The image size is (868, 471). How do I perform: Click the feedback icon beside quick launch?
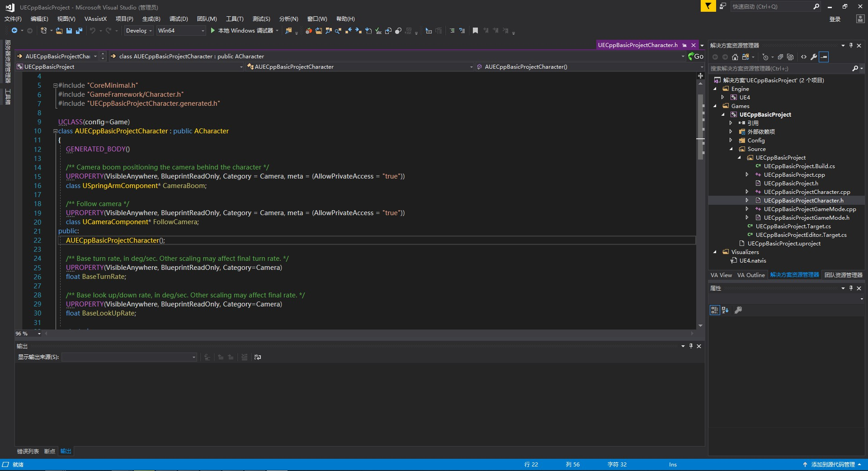[x=723, y=6]
